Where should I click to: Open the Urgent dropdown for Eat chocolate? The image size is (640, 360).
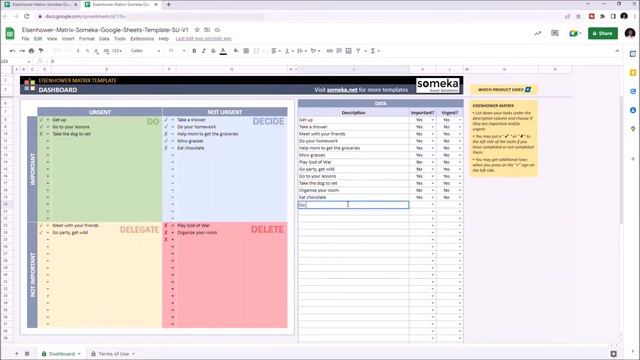click(460, 197)
